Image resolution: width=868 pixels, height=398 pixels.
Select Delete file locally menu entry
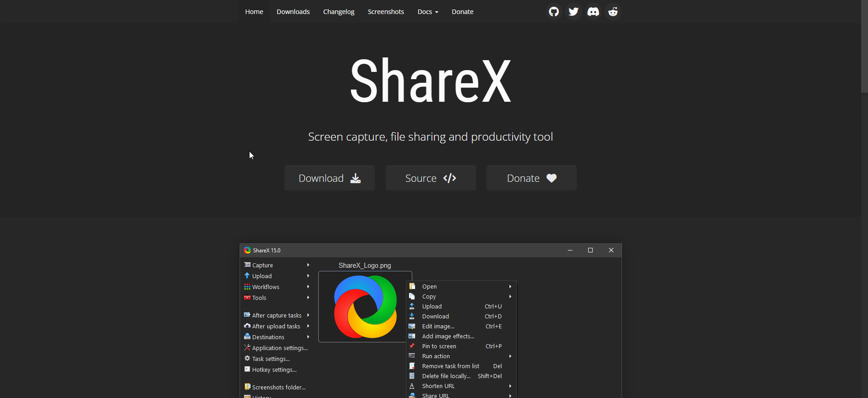click(462, 376)
